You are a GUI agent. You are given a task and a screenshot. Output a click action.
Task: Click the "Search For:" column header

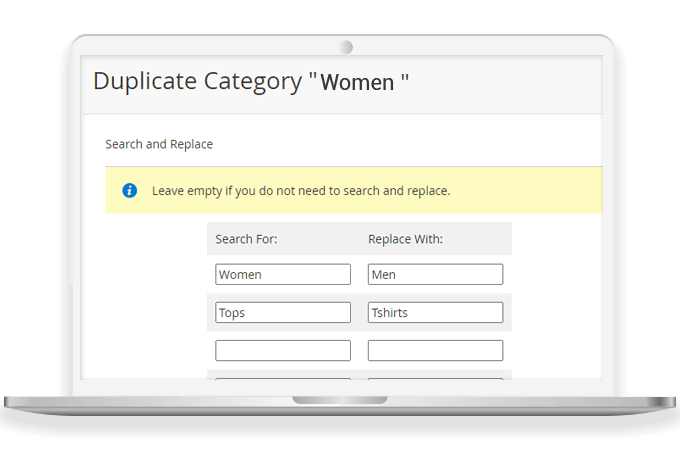246,239
